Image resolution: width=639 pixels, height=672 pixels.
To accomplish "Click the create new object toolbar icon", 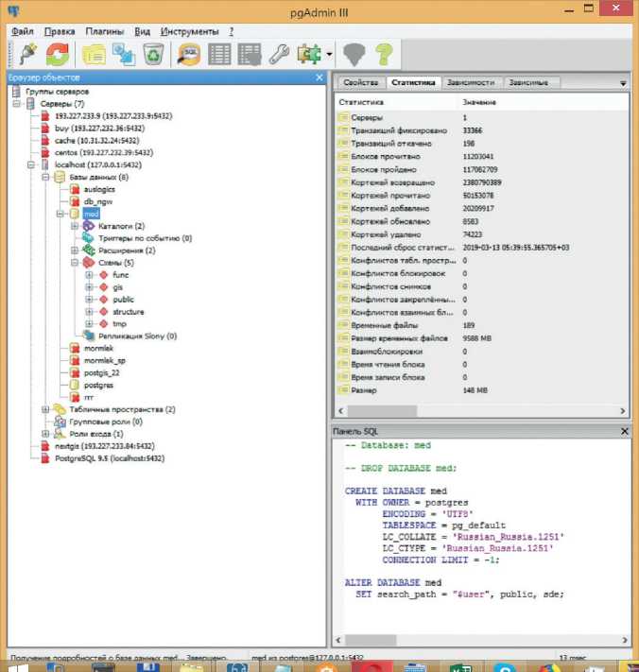I will click(x=123, y=55).
